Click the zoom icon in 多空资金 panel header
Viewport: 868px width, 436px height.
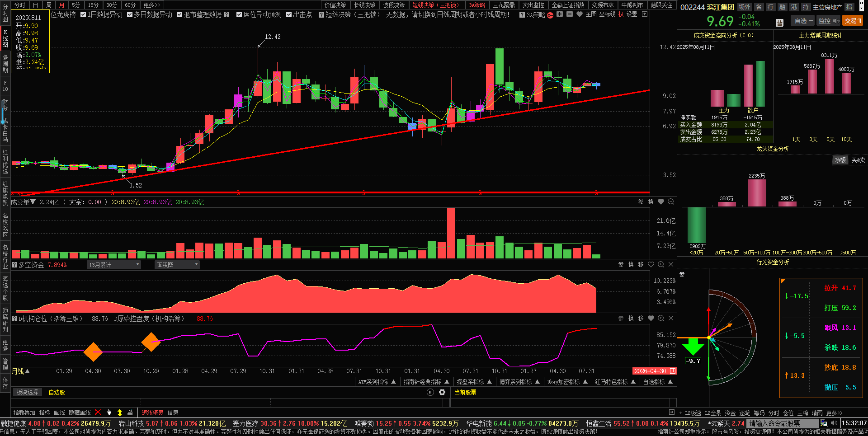click(x=661, y=264)
